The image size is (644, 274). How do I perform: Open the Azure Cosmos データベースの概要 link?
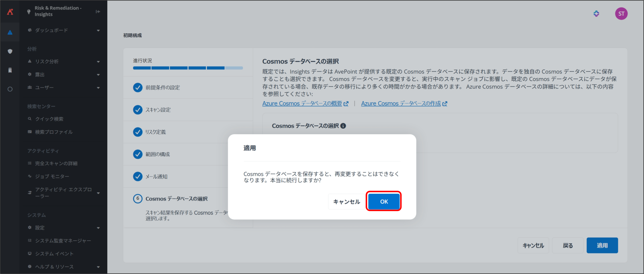coord(302,104)
